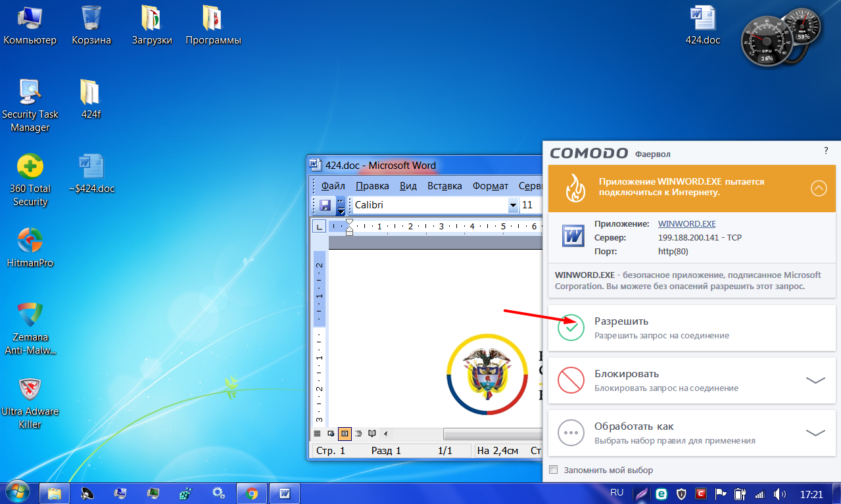Select the 424.doc file on desktop
841x504 pixels.
point(703,26)
